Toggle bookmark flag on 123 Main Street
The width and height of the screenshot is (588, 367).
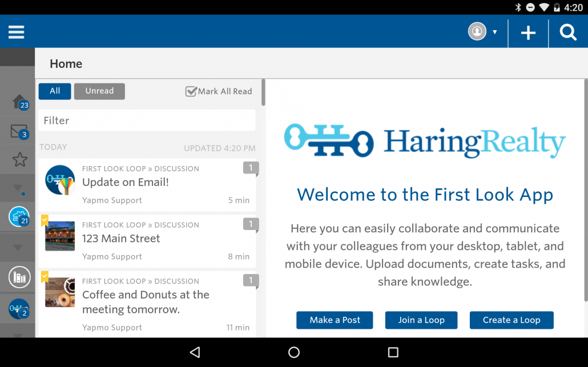click(x=45, y=220)
